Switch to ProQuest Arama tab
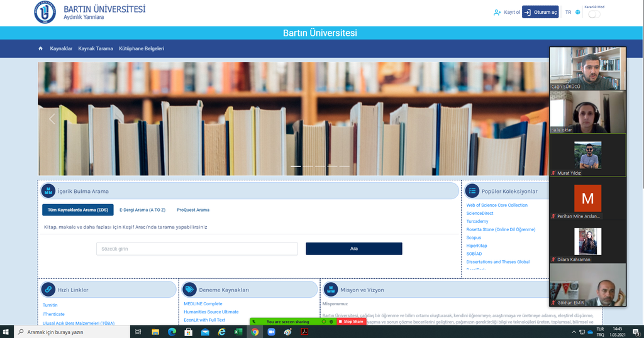 tap(193, 210)
